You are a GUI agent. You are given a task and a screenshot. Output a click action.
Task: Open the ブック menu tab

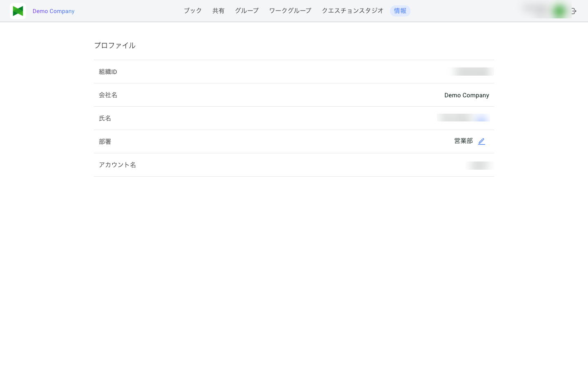pos(193,11)
